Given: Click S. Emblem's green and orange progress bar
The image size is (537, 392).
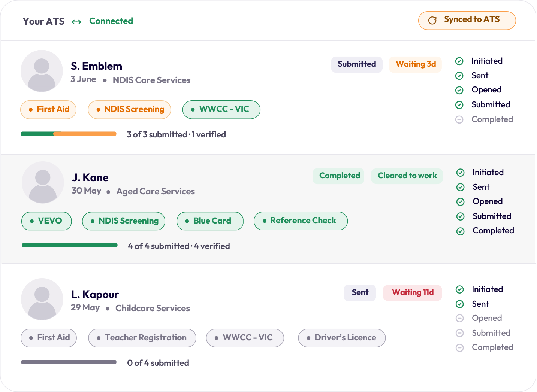Looking at the screenshot, I should pos(69,134).
